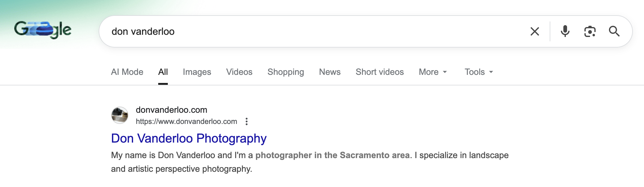
Task: Open Google Lens image search
Action: 590,31
